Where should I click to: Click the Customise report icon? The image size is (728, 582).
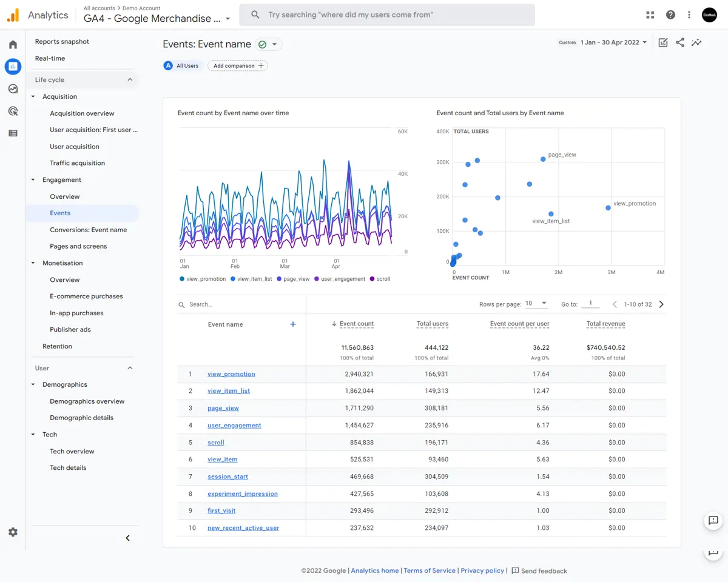pos(663,42)
